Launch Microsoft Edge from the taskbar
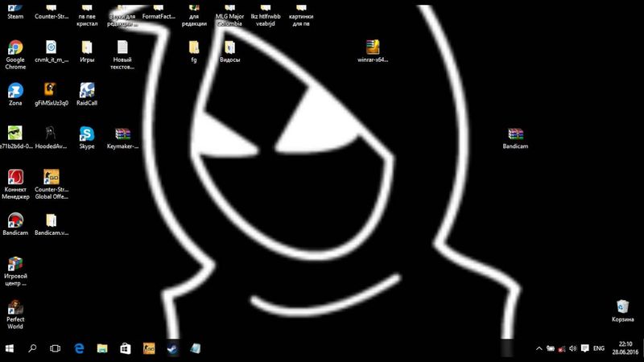 80,349
